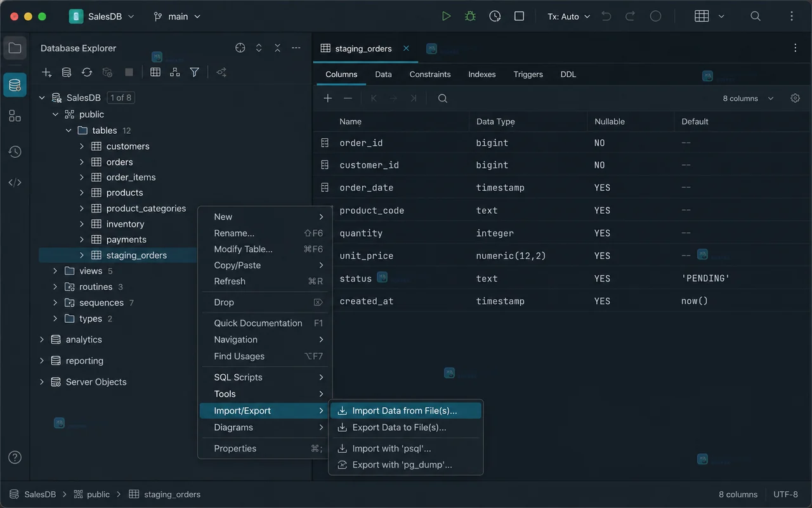The width and height of the screenshot is (812, 508).
Task: Expand the Server Objects node
Action: (43, 382)
